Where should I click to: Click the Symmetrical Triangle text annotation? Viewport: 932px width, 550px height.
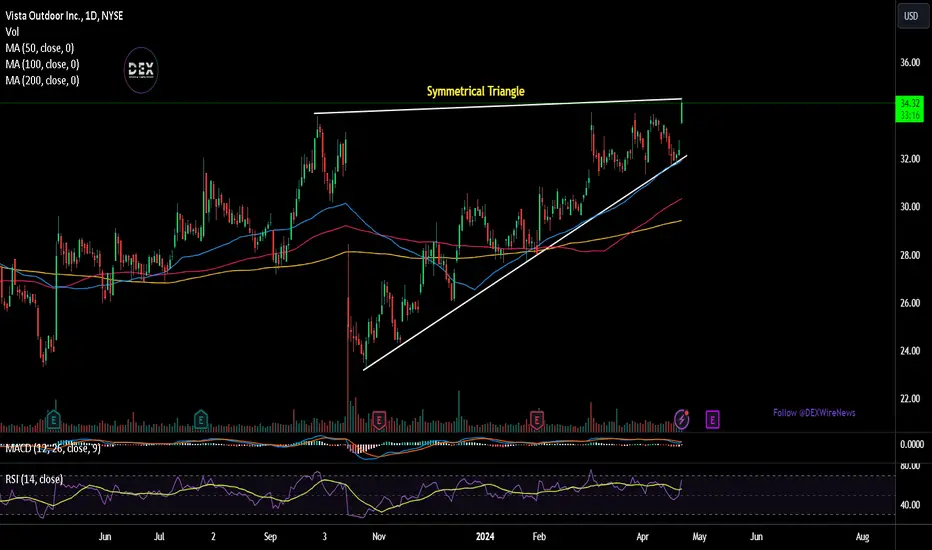(476, 91)
